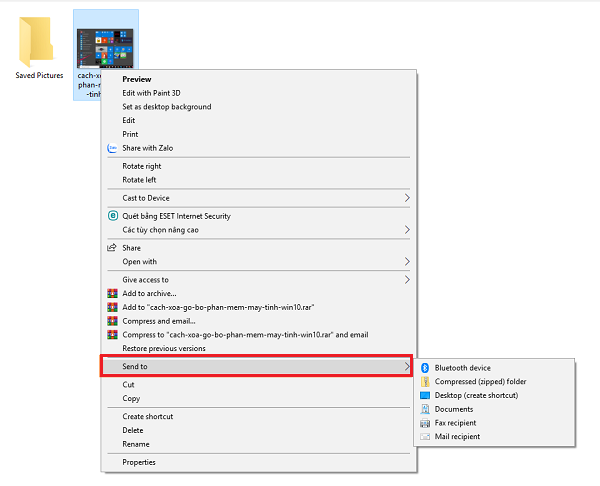Open Properties from the context menu
The image size is (600, 486).
pyautogui.click(x=139, y=462)
